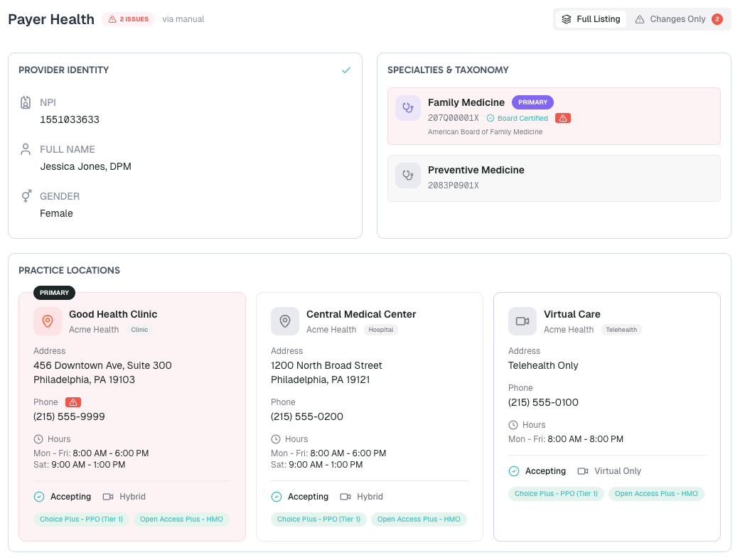Toggle Accepting status for Virtual Care

click(x=514, y=470)
